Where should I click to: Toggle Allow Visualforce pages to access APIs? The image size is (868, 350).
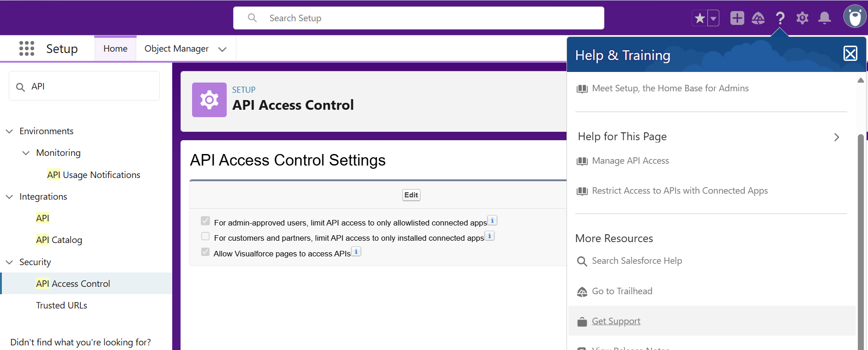point(205,252)
